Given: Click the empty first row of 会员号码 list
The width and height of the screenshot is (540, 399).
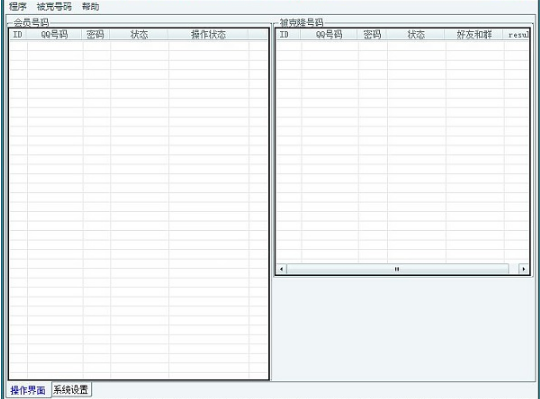Looking at the screenshot, I should pyautogui.click(x=138, y=46).
